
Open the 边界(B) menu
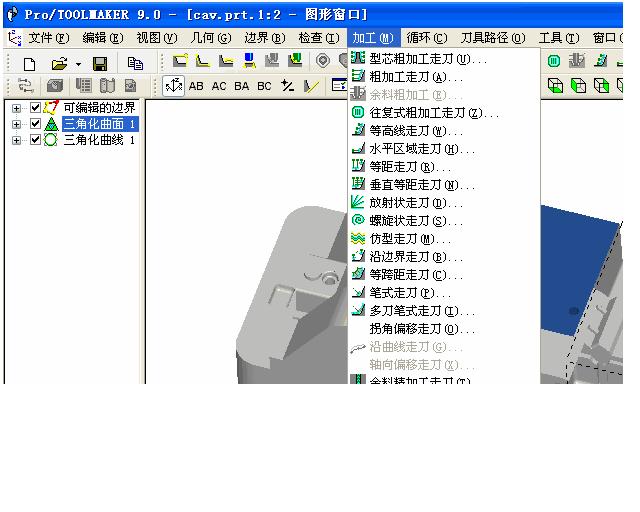coord(264,38)
